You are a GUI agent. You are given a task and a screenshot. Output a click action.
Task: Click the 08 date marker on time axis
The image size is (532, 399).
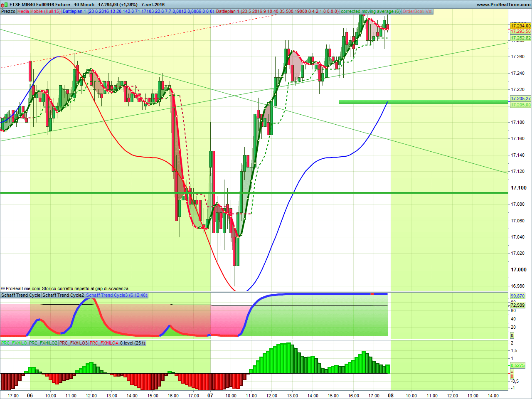(x=391, y=395)
